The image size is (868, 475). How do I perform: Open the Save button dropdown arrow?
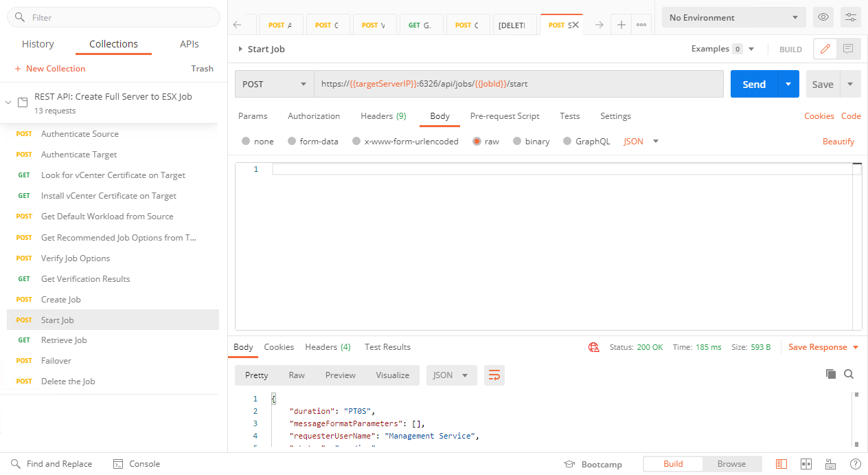850,84
